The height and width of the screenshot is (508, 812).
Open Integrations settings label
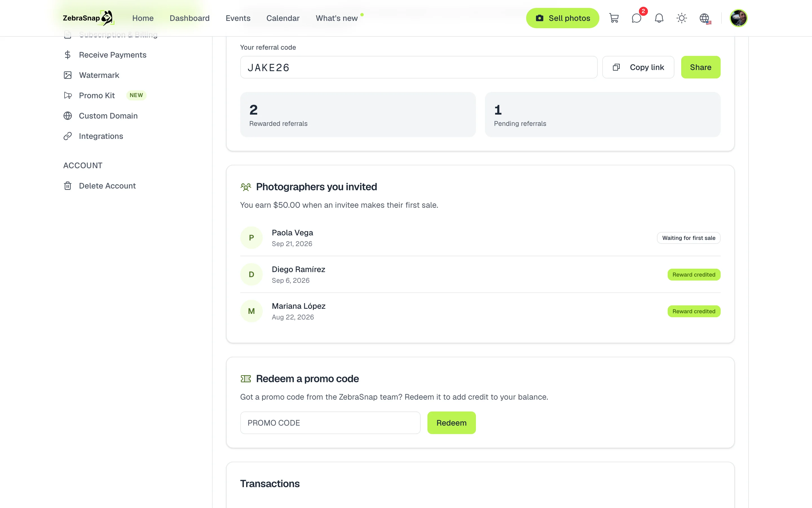click(101, 136)
